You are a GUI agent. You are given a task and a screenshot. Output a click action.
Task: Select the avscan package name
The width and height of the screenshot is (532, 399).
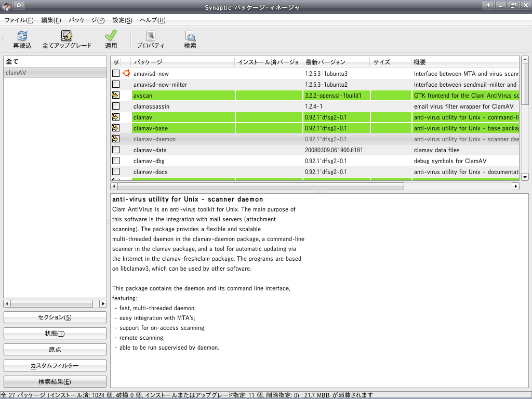tap(143, 96)
